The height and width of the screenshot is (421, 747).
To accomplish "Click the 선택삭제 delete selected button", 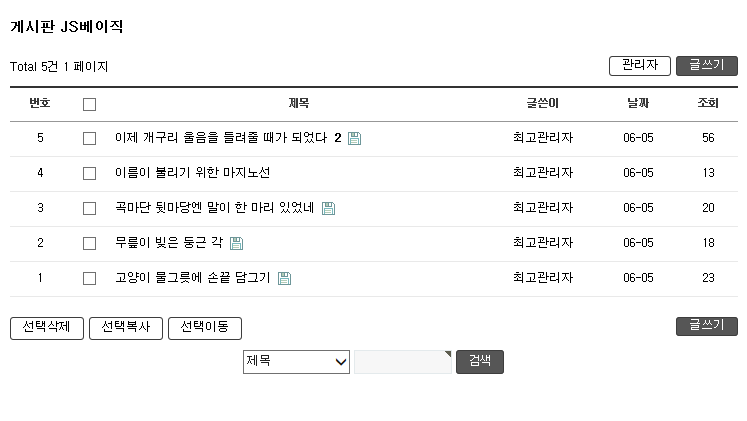I will (x=46, y=328).
